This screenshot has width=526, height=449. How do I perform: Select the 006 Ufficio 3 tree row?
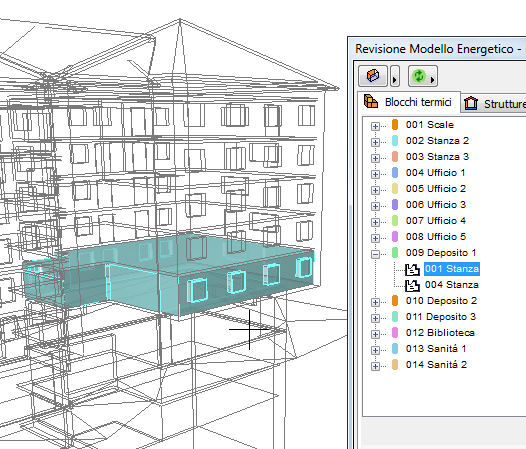435,204
